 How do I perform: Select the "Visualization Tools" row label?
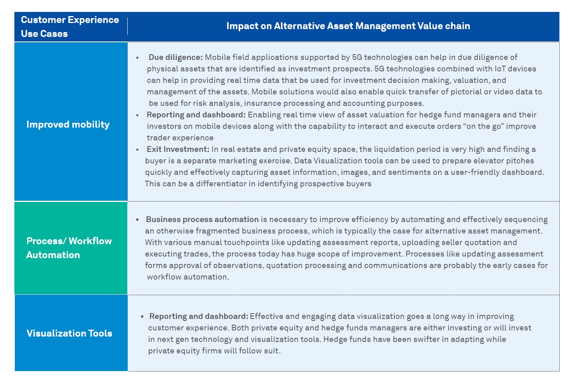click(x=69, y=333)
